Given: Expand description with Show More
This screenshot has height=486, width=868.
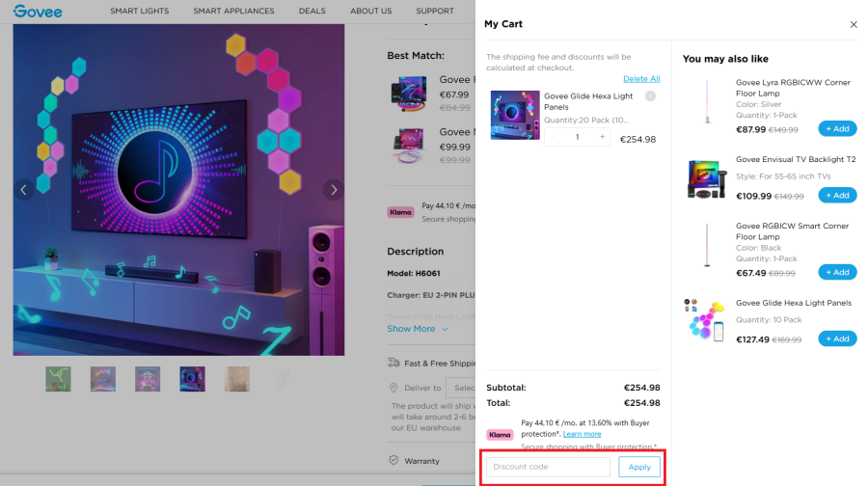Looking at the screenshot, I should click(418, 329).
